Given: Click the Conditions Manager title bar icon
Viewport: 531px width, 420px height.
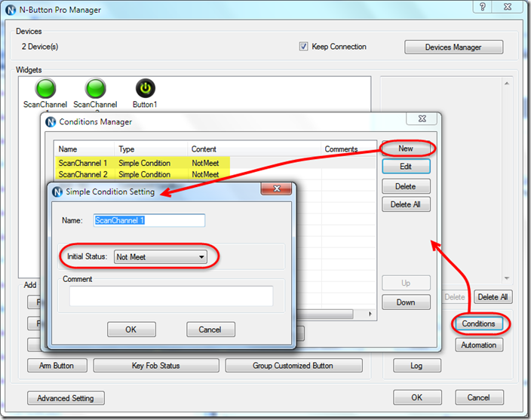Looking at the screenshot, I should click(x=51, y=122).
